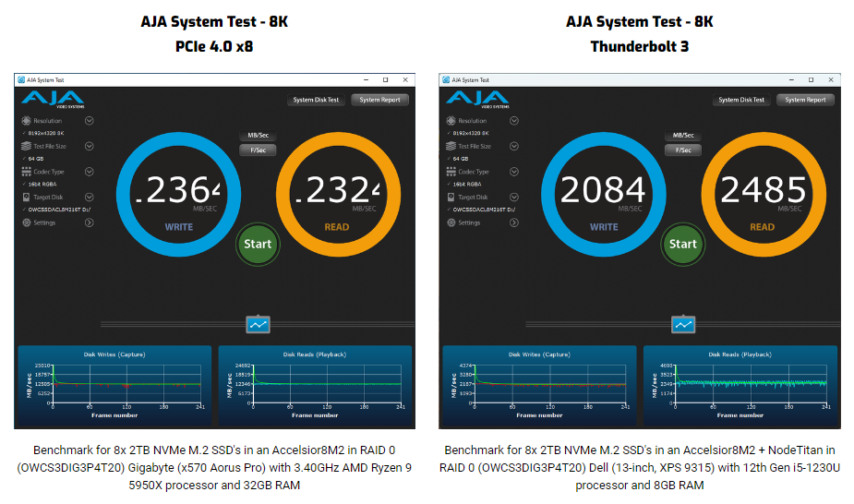The width and height of the screenshot is (854, 504).
Task: Click OWCSSDACL8M216T disk value, Thunderbolt window
Action: coord(484,210)
